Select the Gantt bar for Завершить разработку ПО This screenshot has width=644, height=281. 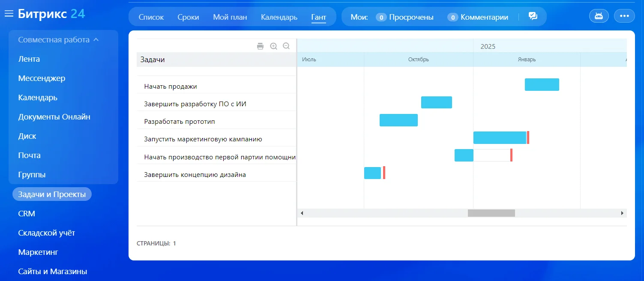pyautogui.click(x=437, y=102)
